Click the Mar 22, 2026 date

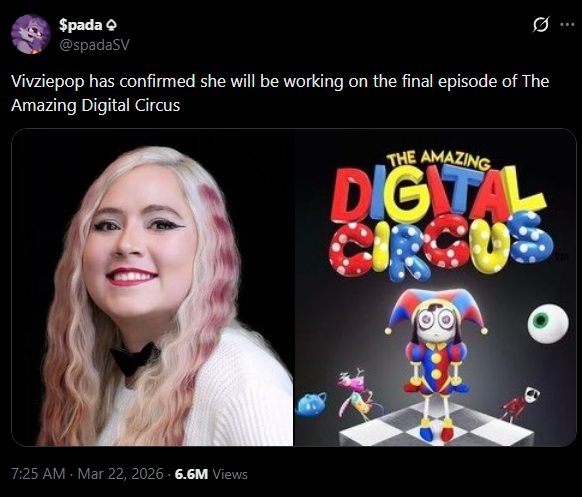pyautogui.click(x=120, y=474)
